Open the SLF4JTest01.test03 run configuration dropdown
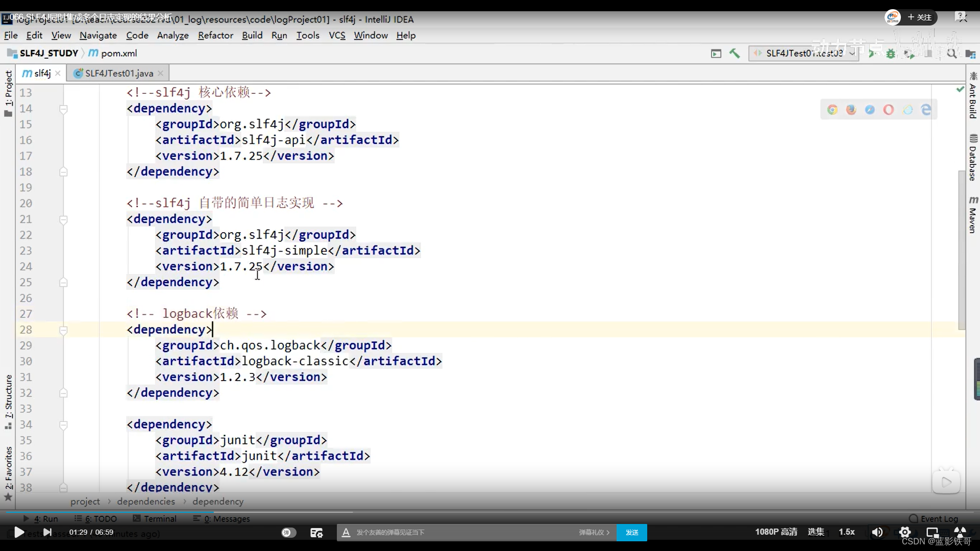 [x=803, y=53]
